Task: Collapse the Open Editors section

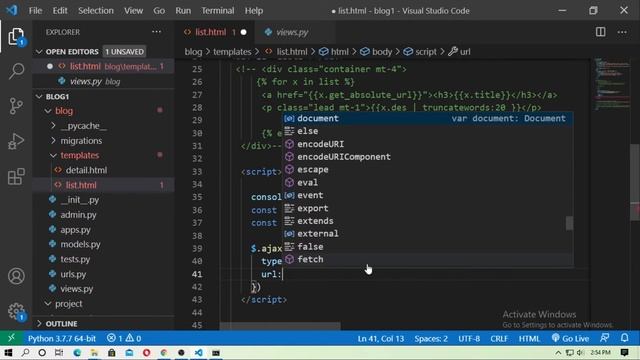Action: (x=39, y=51)
